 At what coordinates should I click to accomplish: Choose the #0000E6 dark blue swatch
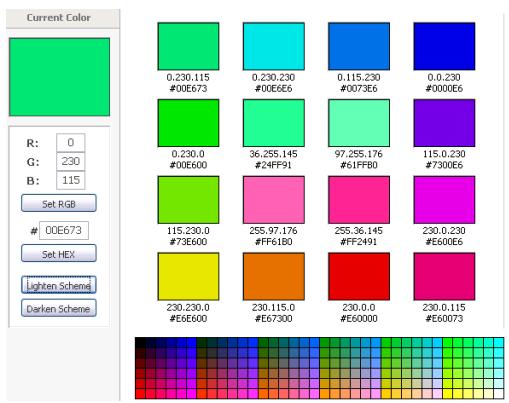(444, 46)
